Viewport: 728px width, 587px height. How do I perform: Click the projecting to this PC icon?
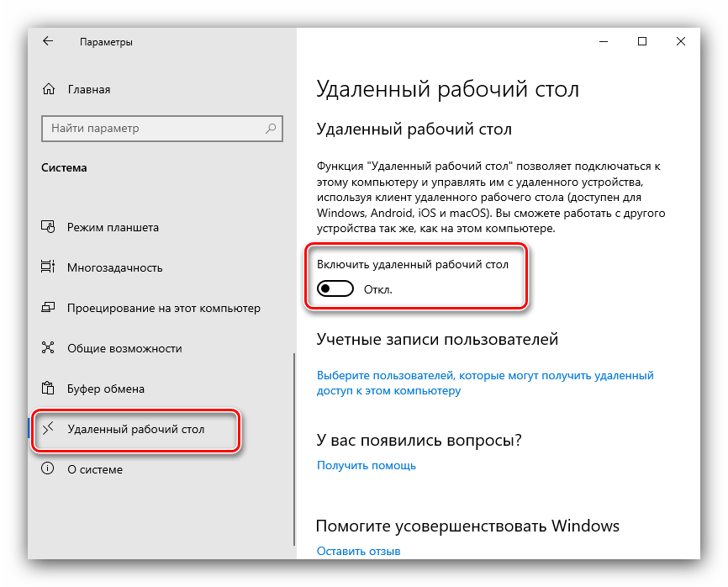point(48,308)
